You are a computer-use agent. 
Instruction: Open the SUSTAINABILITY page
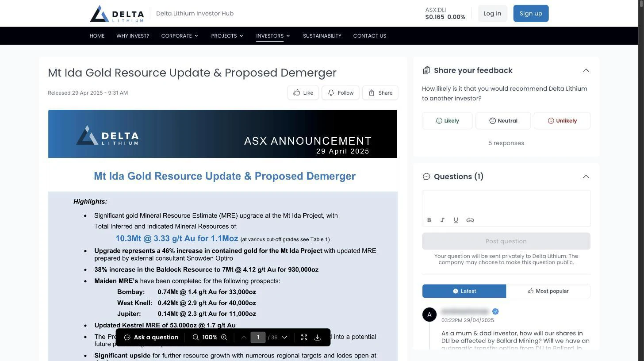[x=322, y=36]
